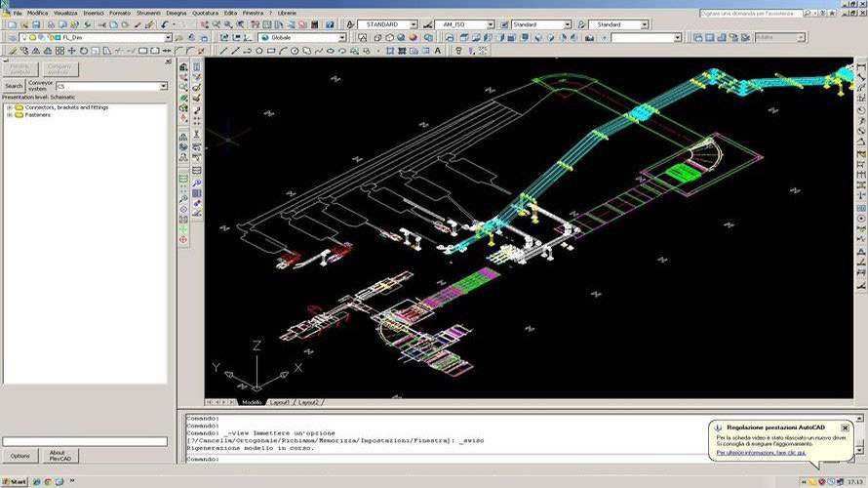
Task: Open the Conveyor system CS dropdown
Action: (163, 87)
